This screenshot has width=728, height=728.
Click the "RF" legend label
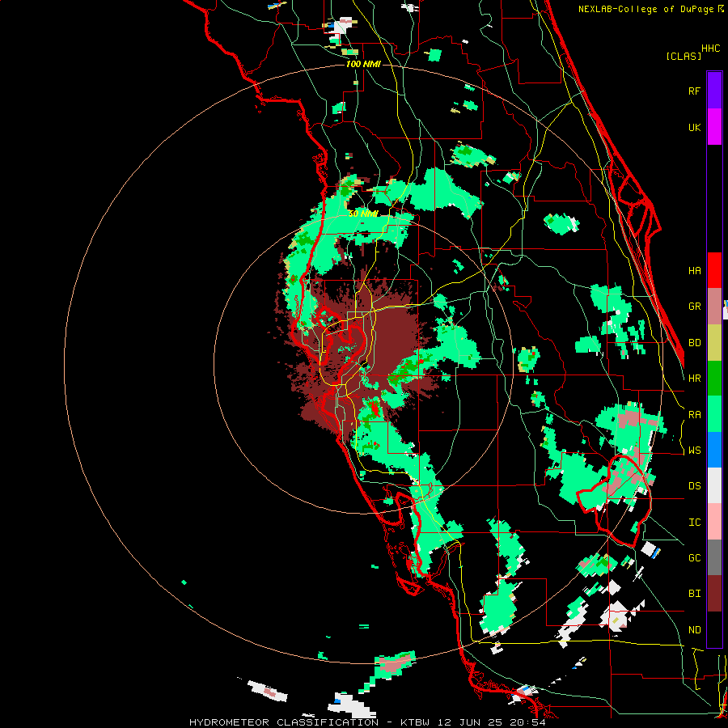[694, 91]
